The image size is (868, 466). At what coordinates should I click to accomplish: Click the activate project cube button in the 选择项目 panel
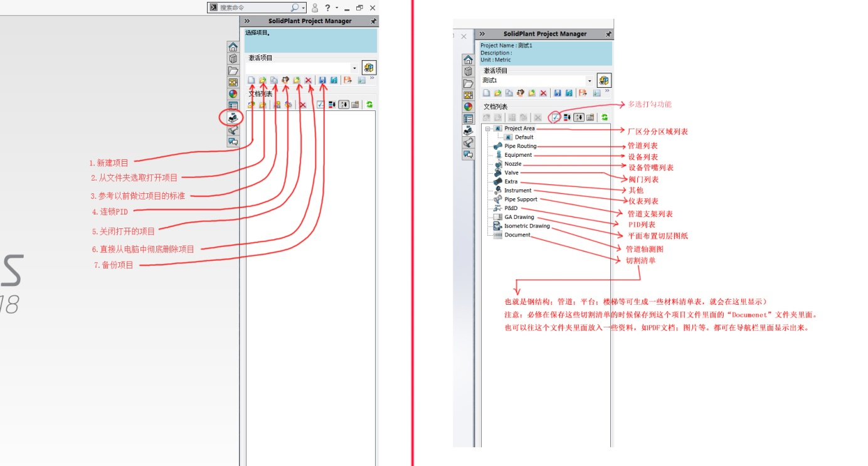coord(369,68)
